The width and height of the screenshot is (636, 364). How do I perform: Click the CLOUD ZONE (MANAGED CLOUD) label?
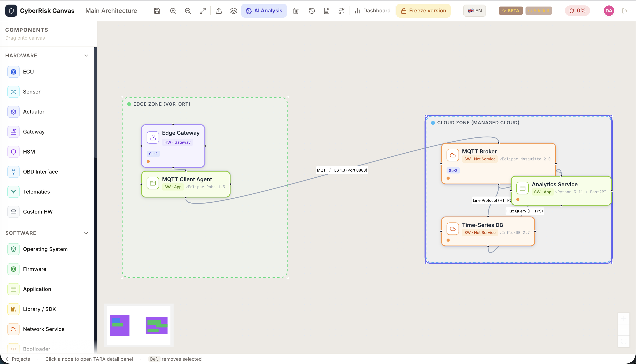[478, 123]
